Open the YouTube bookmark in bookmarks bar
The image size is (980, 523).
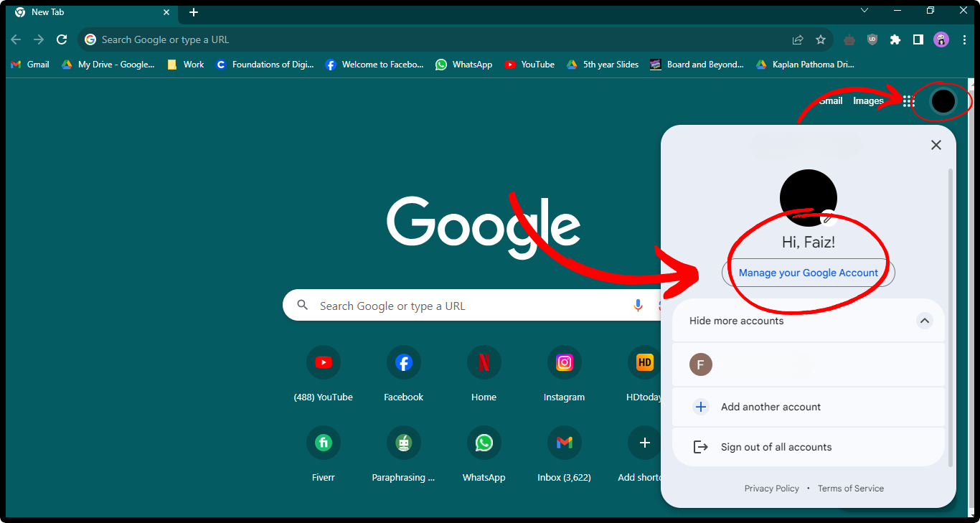pos(529,65)
